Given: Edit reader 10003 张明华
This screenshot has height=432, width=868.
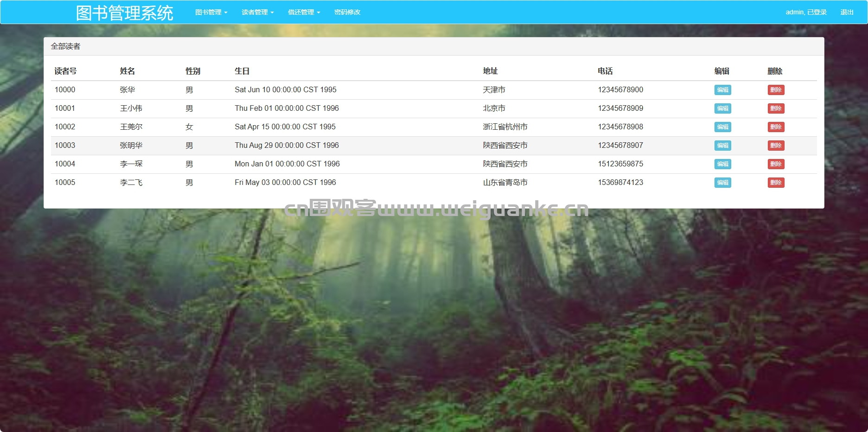Looking at the screenshot, I should 723,146.
